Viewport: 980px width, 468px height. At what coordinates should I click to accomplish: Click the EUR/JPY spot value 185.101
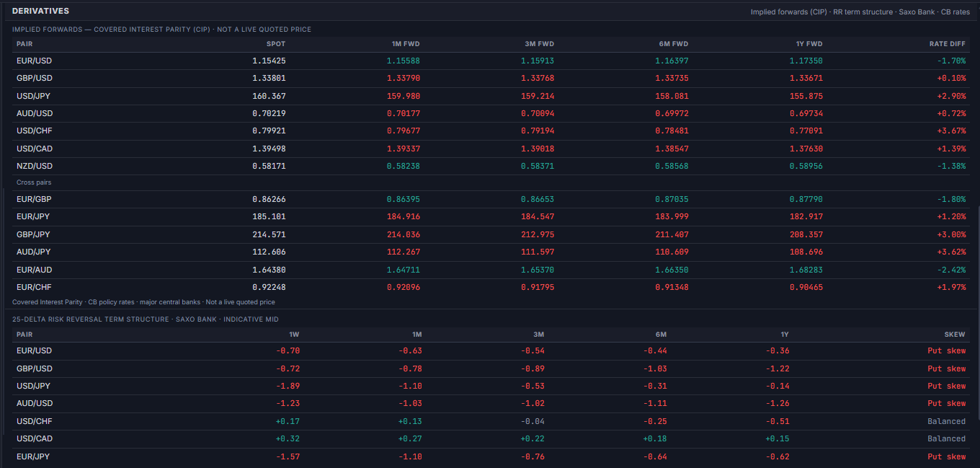[269, 216]
